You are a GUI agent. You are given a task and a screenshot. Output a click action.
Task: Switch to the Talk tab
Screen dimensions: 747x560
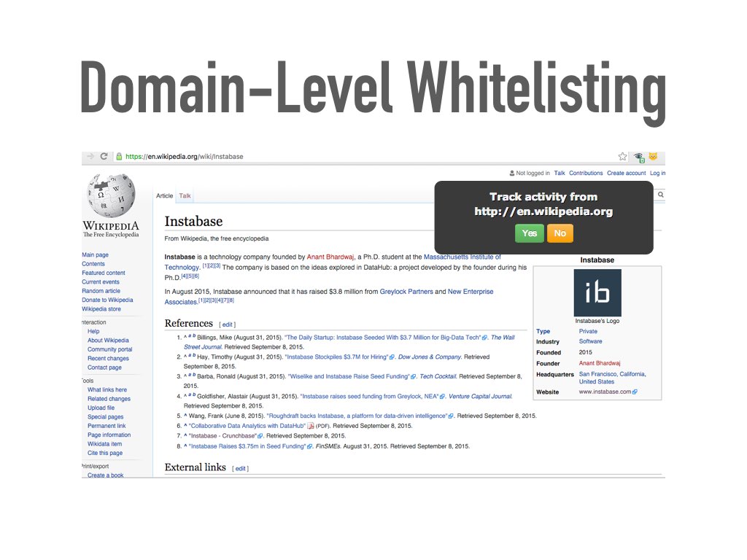pos(185,195)
